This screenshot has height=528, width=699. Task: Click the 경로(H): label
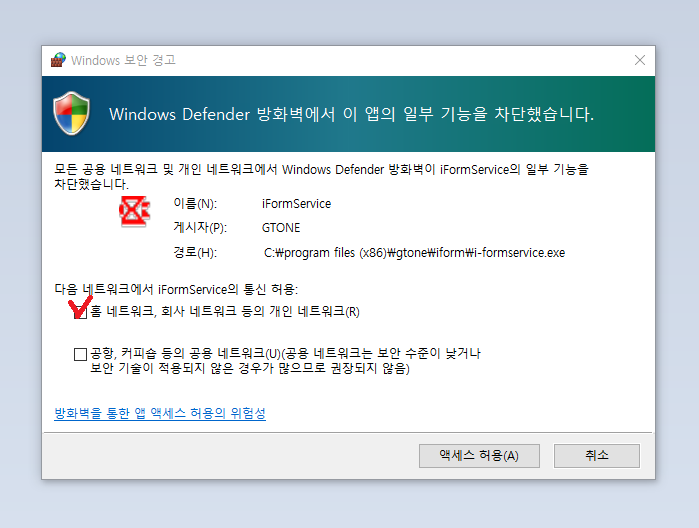195,253
